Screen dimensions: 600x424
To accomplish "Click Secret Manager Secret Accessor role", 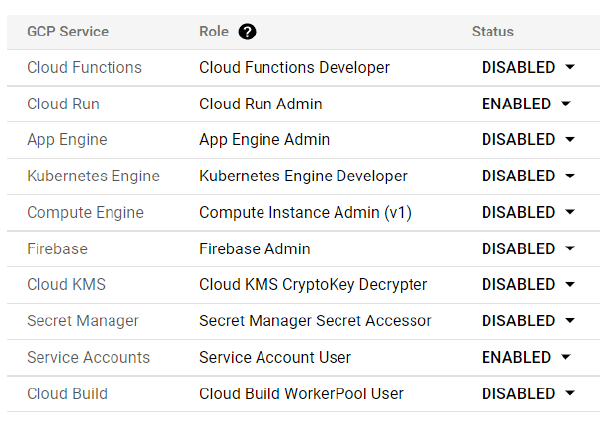I will pos(315,321).
